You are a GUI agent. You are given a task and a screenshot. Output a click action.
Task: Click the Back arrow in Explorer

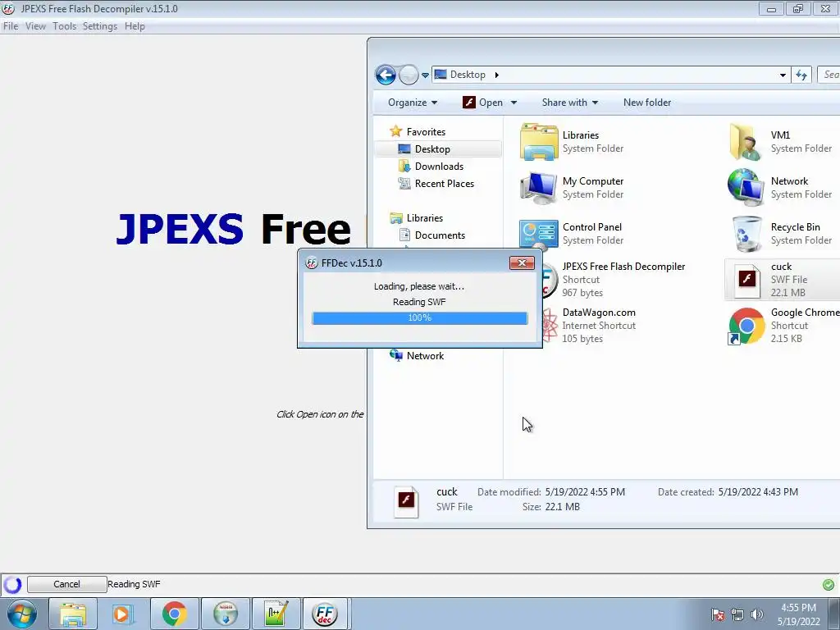point(386,75)
